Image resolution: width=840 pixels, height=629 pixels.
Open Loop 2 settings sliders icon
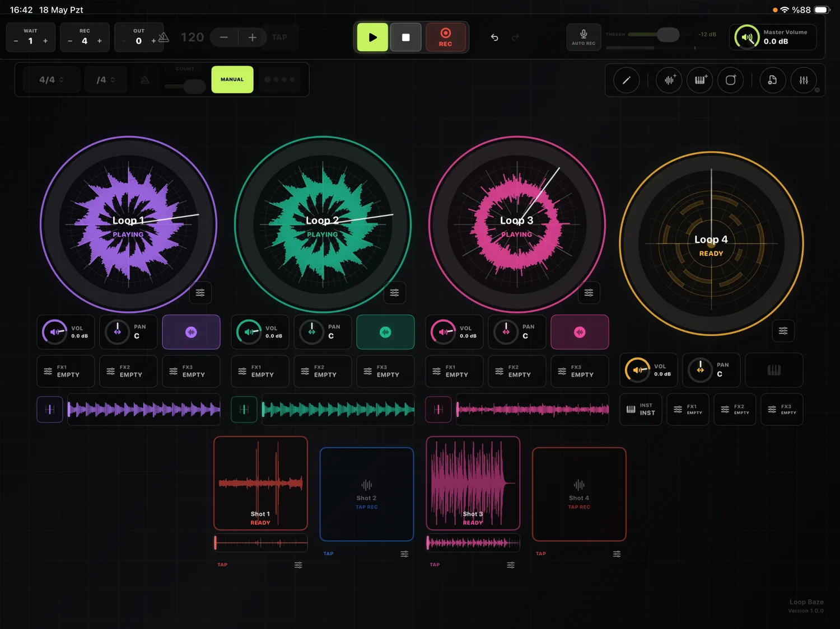pos(395,293)
